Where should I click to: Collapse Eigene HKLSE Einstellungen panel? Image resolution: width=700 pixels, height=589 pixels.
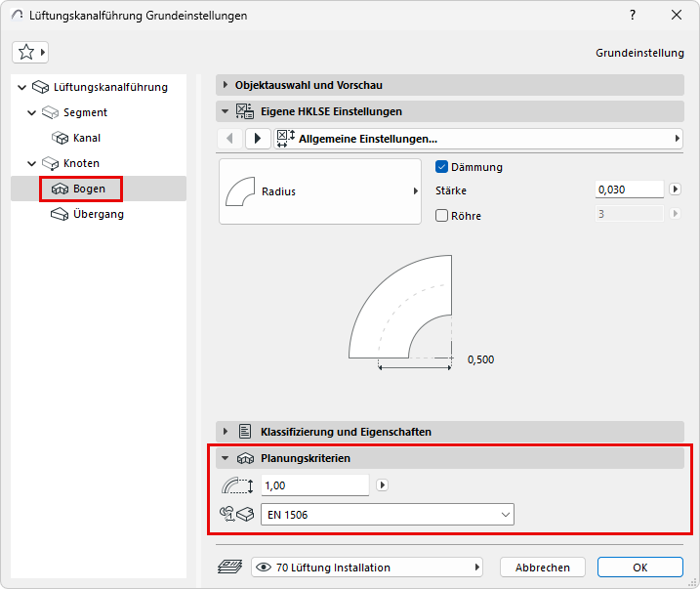[x=226, y=111]
